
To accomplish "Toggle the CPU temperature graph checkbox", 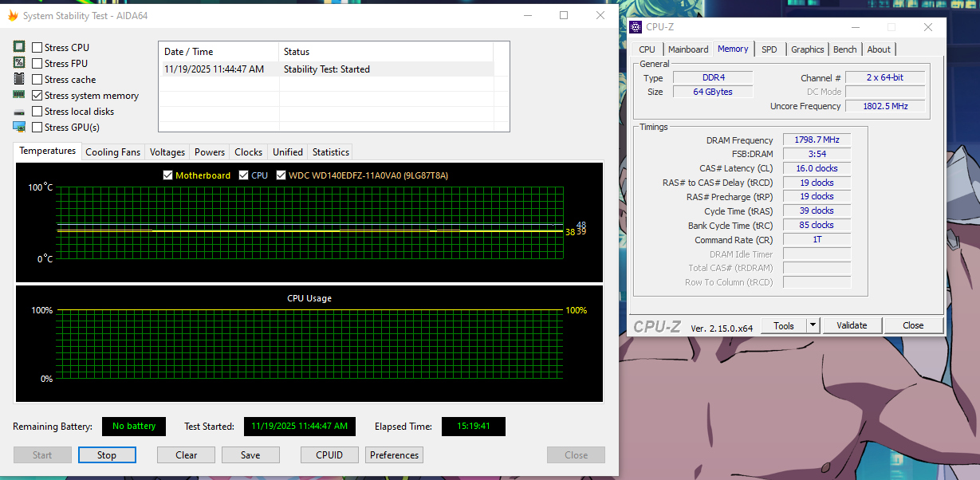I will [244, 175].
